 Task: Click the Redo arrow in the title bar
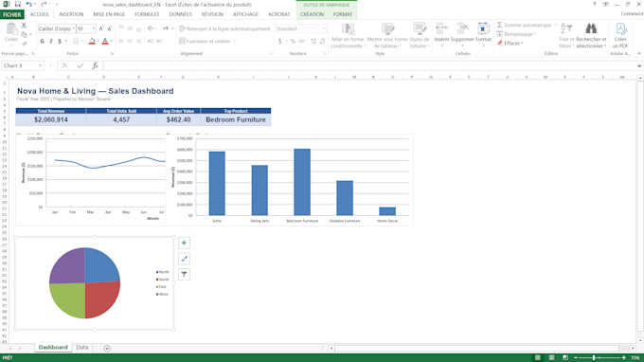click(x=44, y=4)
